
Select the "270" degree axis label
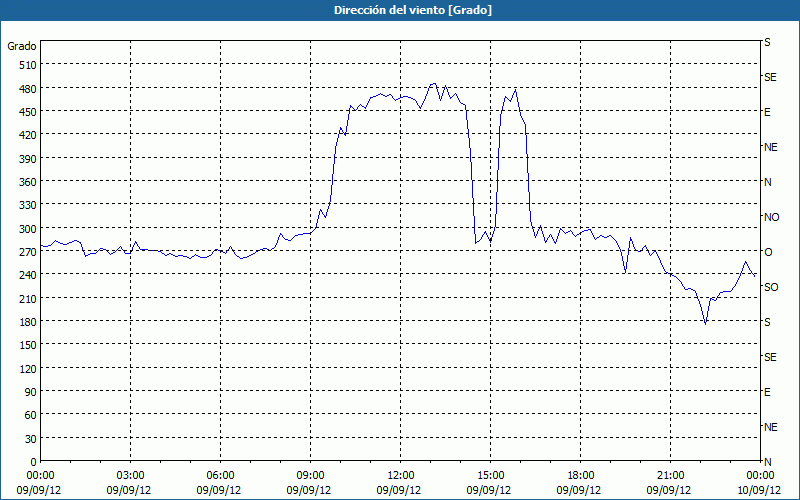[28, 252]
